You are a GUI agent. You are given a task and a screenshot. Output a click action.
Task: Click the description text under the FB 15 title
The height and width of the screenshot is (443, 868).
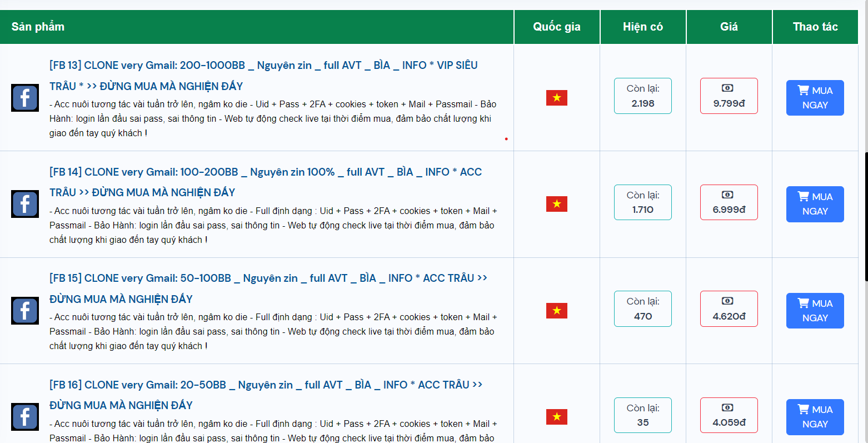pos(273,331)
